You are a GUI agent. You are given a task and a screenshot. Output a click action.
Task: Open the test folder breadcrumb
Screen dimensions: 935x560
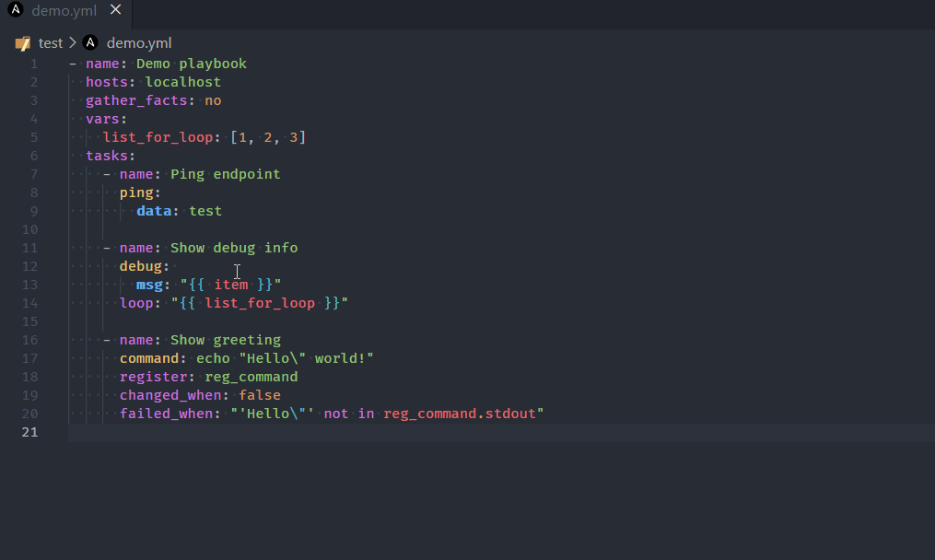click(50, 43)
